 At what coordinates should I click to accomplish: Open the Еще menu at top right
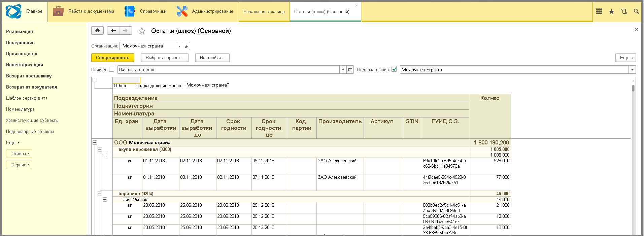(x=625, y=58)
